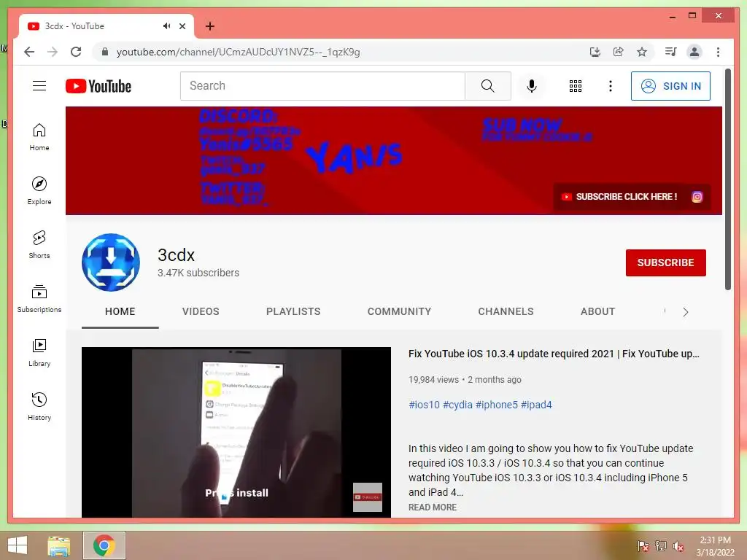This screenshot has height=560, width=747.
Task: Open File Explorer from the taskbar
Action: (x=59, y=545)
